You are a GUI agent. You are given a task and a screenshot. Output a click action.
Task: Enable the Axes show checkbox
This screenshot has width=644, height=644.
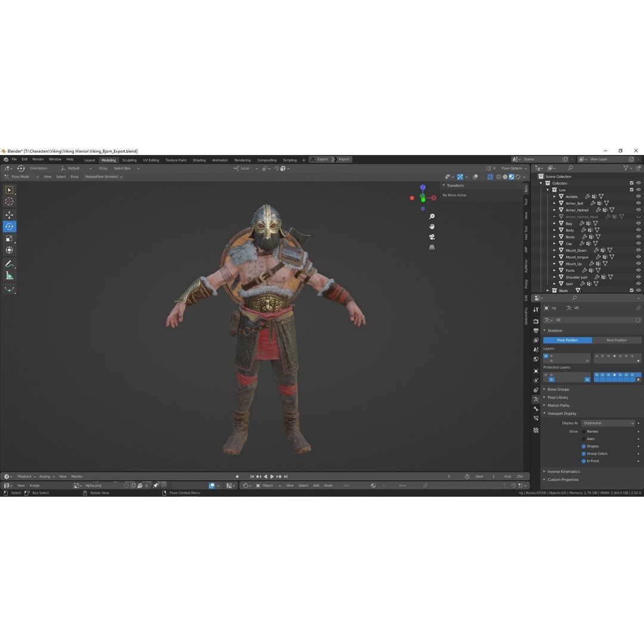[x=584, y=439]
